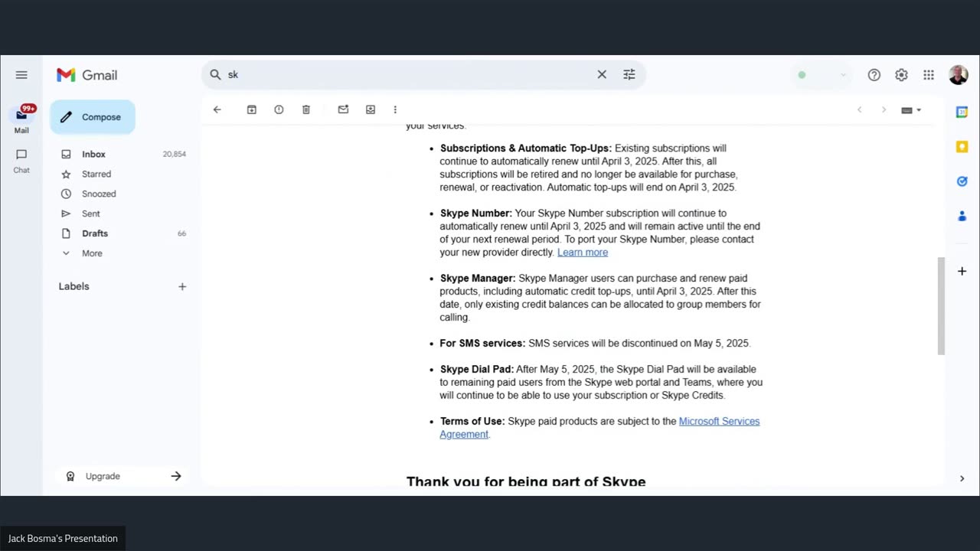Delete this email with trash icon
The width and height of the screenshot is (980, 551).
coord(306,109)
